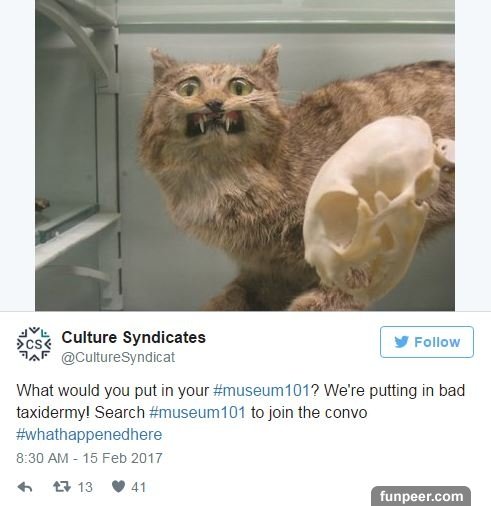Click the tweet text body
This screenshot has height=506, width=491.
pos(240,413)
